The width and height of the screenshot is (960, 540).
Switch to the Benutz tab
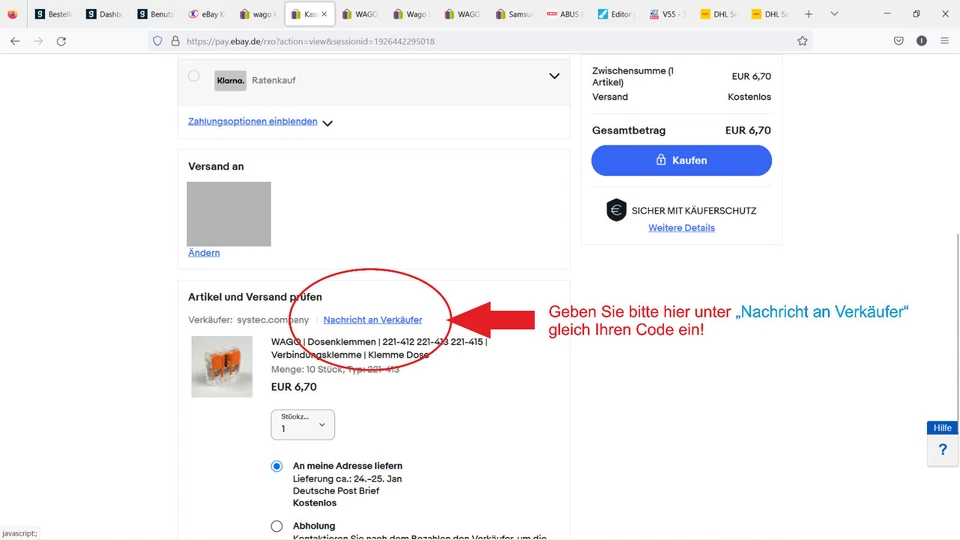[x=156, y=13]
